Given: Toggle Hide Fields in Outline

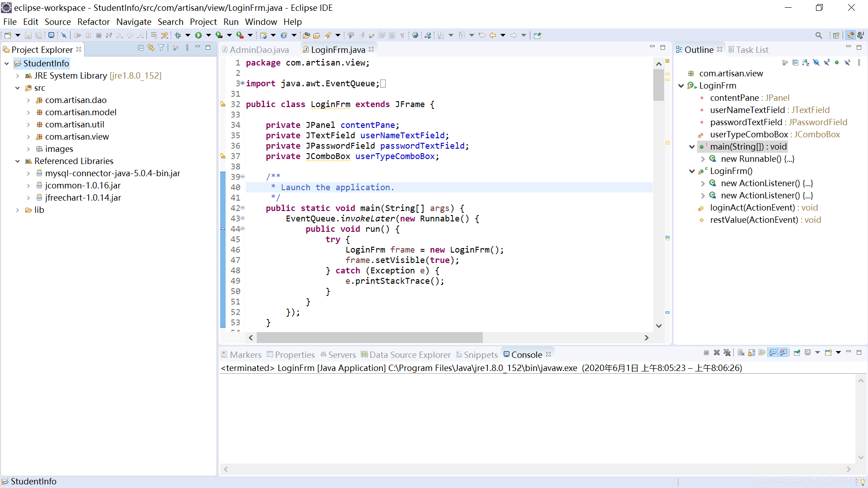Looking at the screenshot, I should coord(816,62).
